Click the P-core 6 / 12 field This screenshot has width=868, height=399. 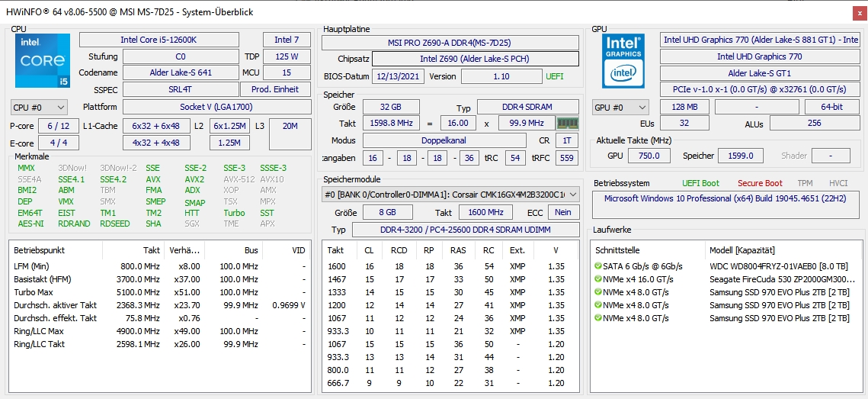[x=58, y=126]
